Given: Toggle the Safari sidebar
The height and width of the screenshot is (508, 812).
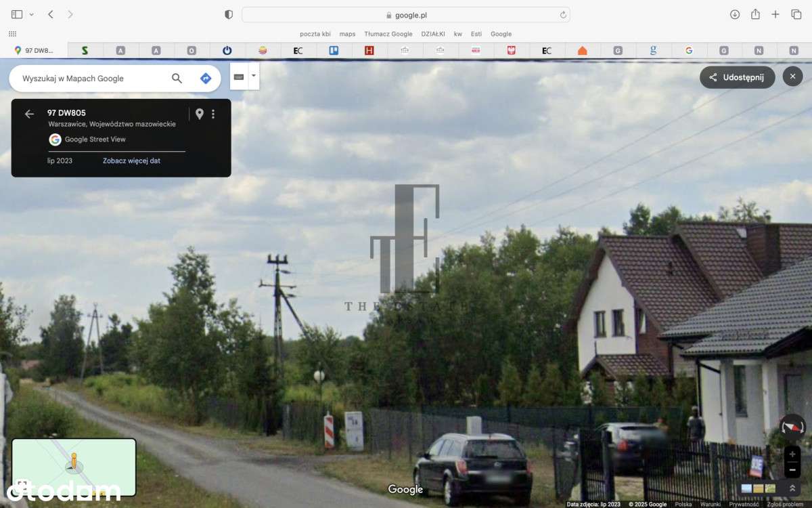Looking at the screenshot, I should tap(17, 14).
